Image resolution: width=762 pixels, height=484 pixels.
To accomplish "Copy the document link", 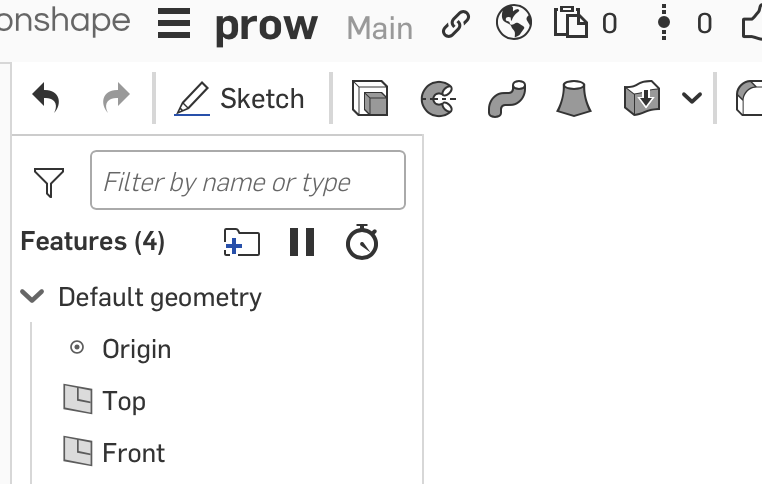I will tap(456, 25).
